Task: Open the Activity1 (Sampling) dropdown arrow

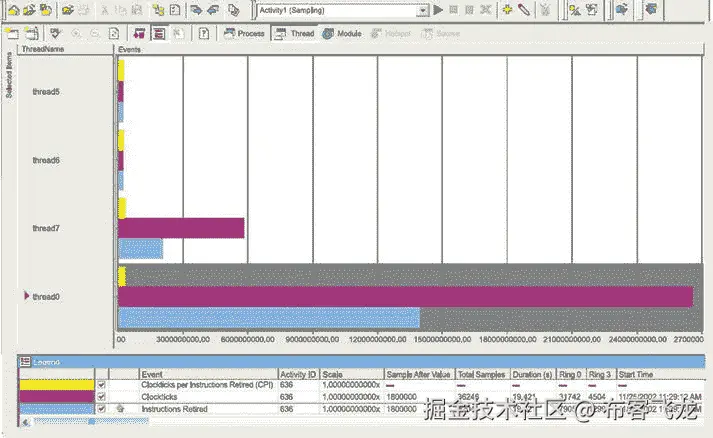Action: (422, 10)
